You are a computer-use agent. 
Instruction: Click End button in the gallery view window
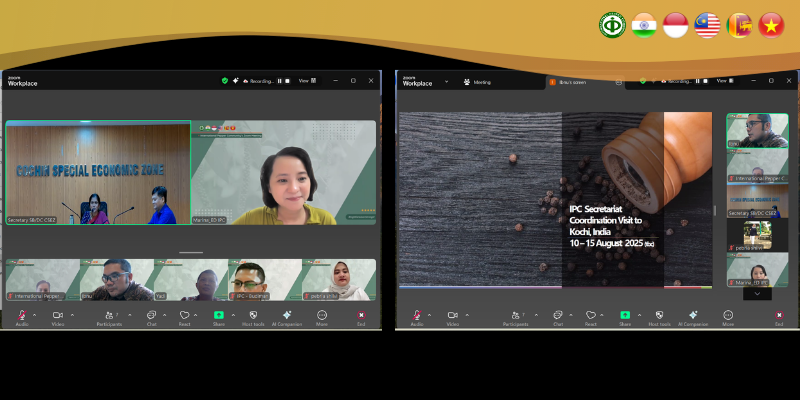[x=360, y=316]
